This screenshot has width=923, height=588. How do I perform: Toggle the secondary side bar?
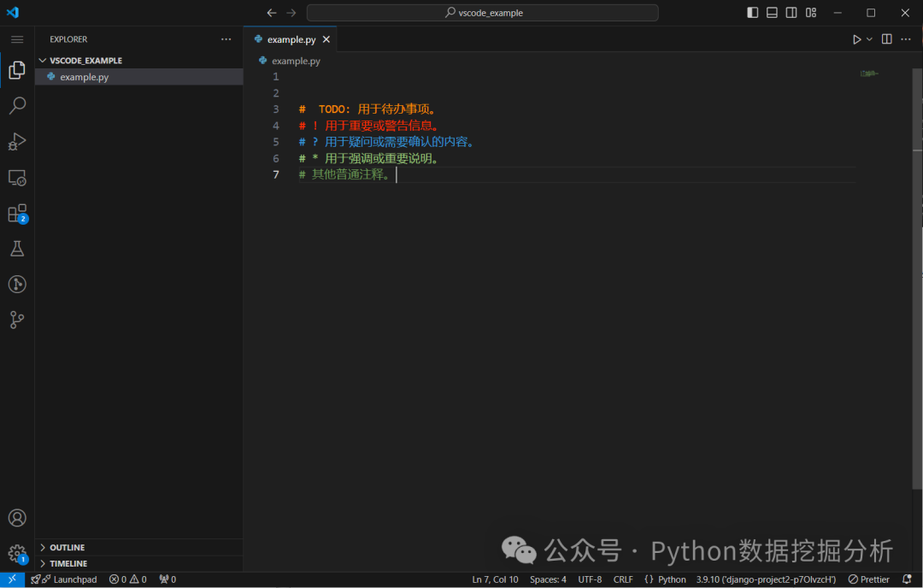[x=791, y=13]
